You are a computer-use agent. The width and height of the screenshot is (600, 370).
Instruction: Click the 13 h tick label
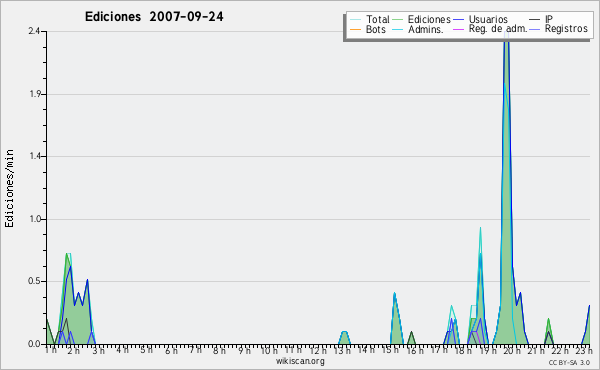pos(342,350)
